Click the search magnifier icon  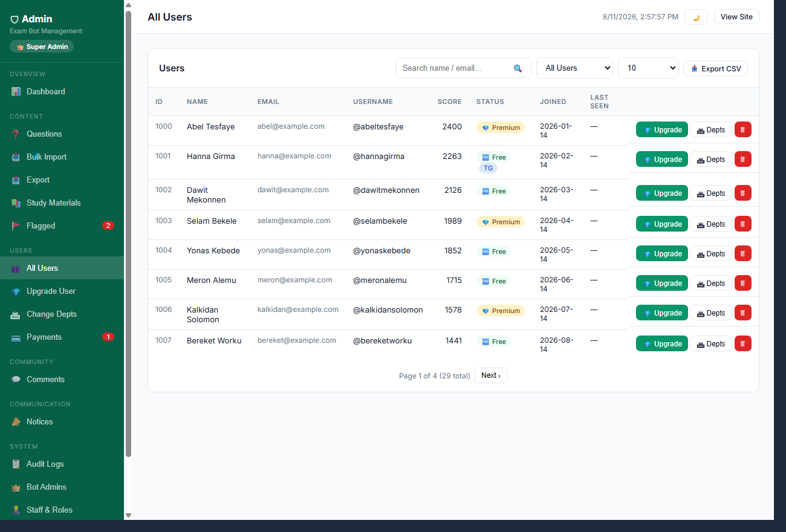518,68
